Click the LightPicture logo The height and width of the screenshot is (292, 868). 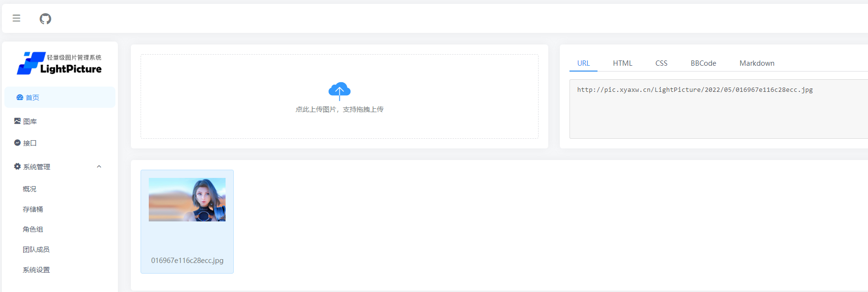tap(59, 63)
